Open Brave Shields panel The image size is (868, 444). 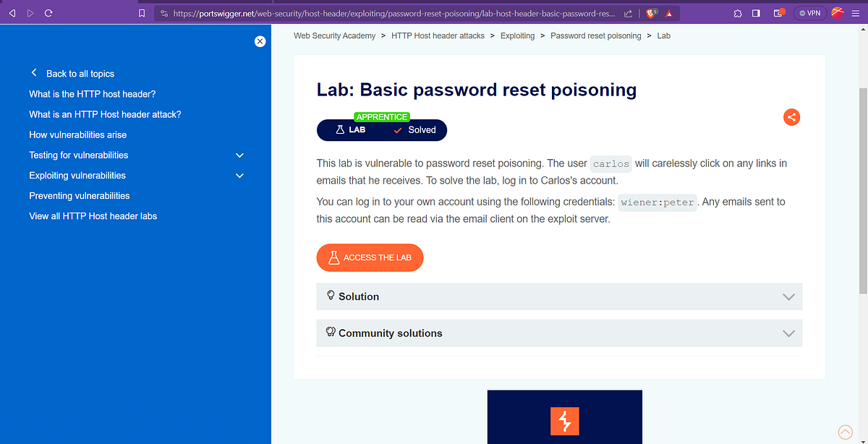(650, 12)
